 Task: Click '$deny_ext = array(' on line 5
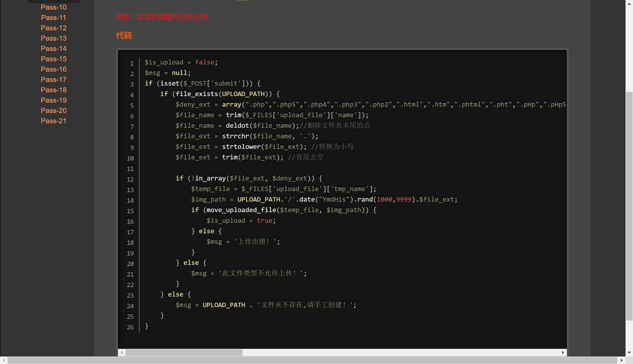(210, 104)
